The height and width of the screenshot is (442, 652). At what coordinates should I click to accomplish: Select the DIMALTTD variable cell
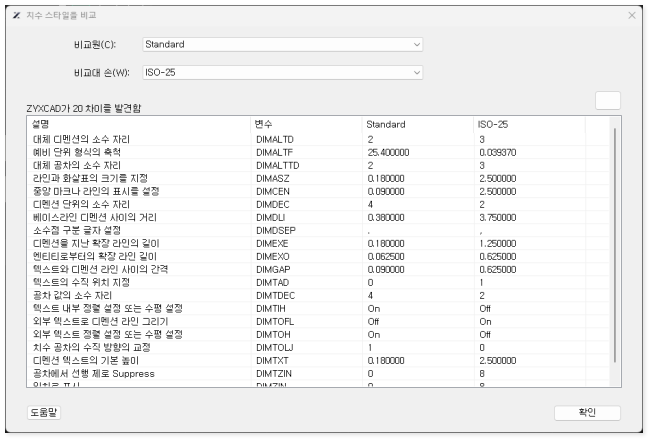[x=277, y=165]
